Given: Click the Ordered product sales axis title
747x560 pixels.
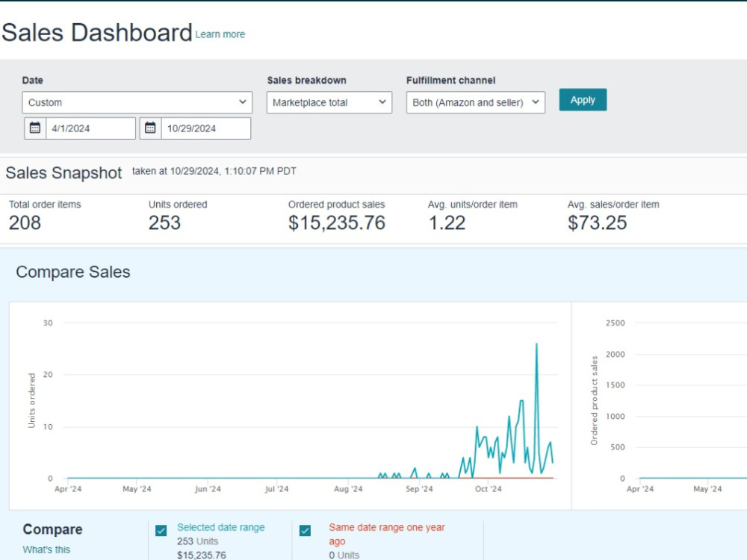Looking at the screenshot, I should click(594, 400).
